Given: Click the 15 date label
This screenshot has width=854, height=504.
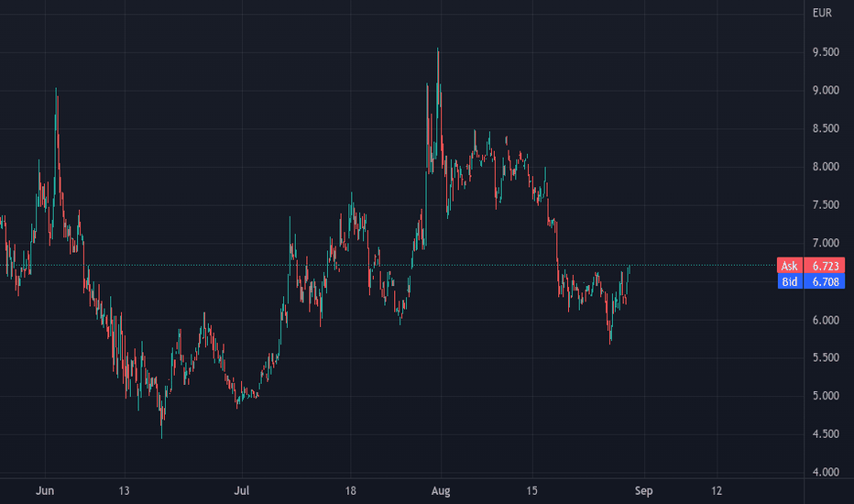Looking at the screenshot, I should [x=531, y=491].
